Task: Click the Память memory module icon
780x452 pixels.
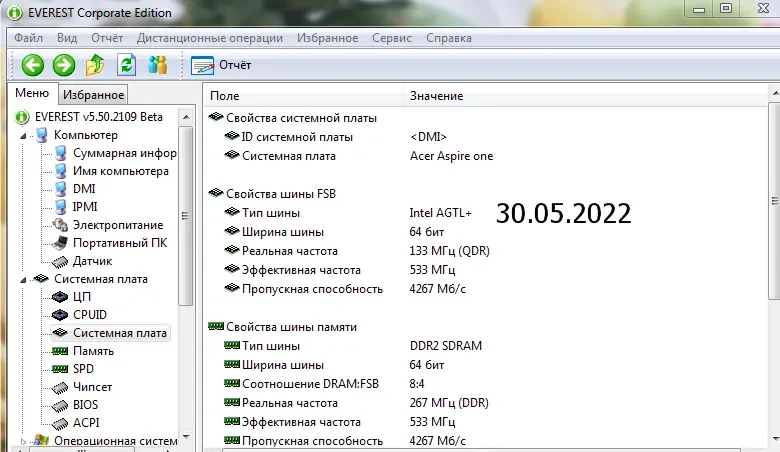Action: point(60,351)
